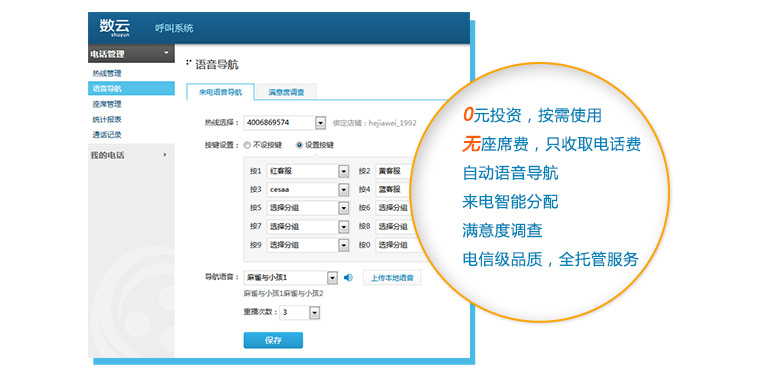Open the 导航语音 voice selection dropdown
This screenshot has width=760, height=378.
tap(332, 278)
